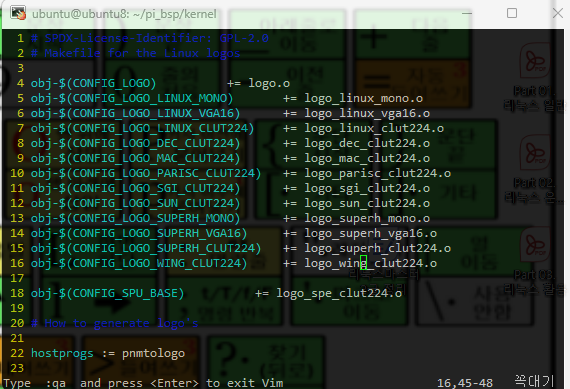This screenshot has width=570, height=389.
Task: Click logo_linux_clut224.o in the editor
Action: click(x=374, y=128)
